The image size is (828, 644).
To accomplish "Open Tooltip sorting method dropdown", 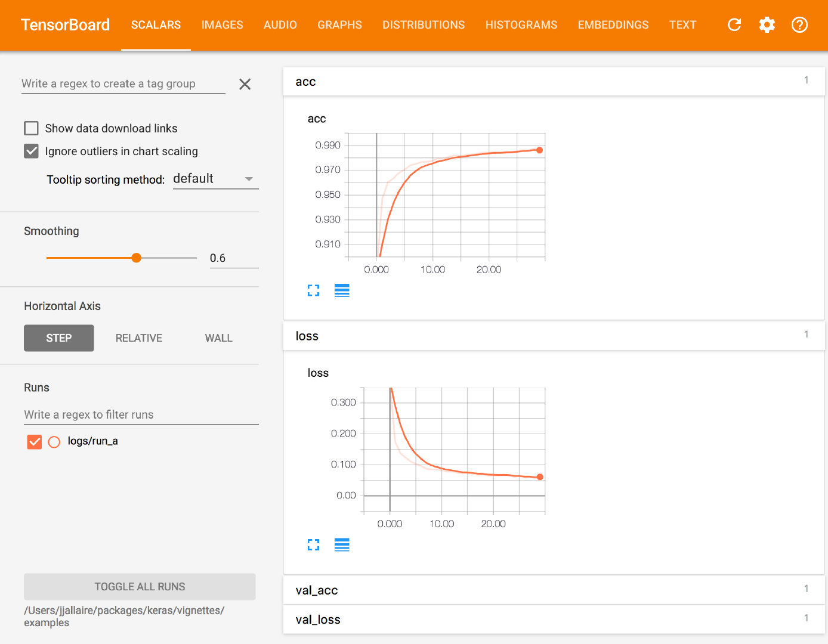I will (x=215, y=179).
